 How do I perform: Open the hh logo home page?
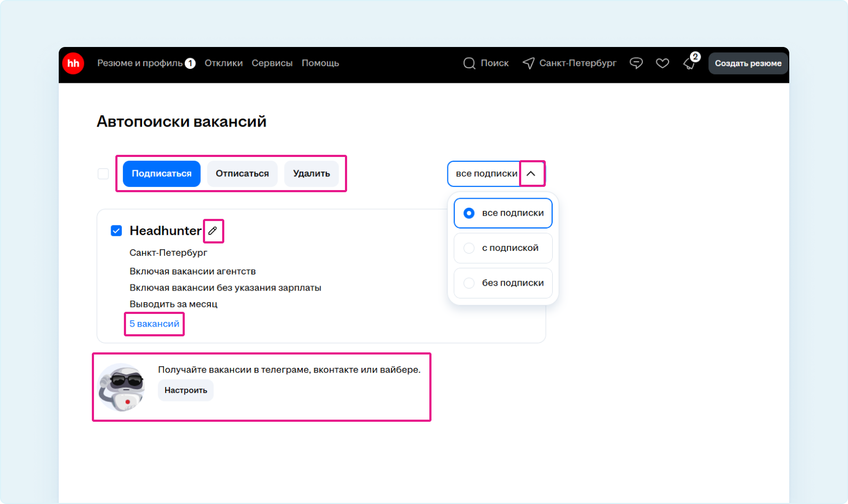(73, 64)
